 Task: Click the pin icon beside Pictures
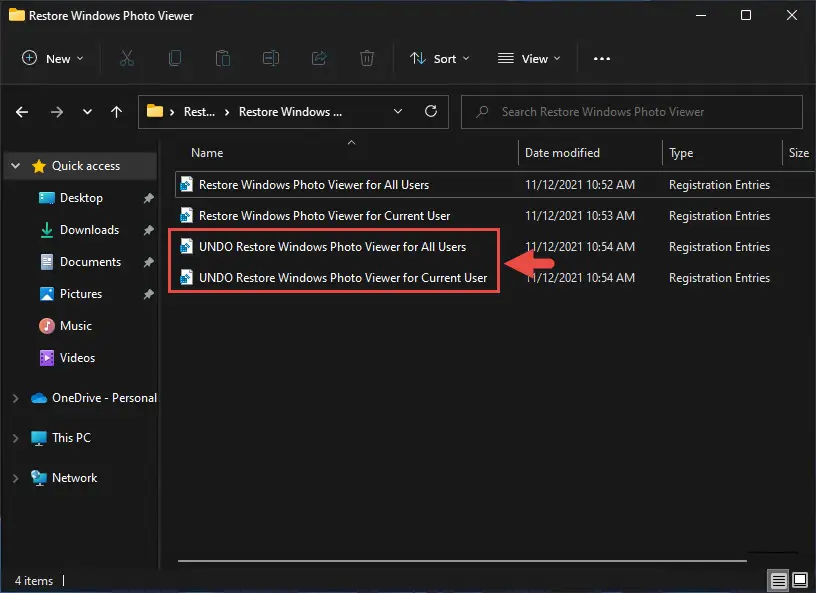149,294
